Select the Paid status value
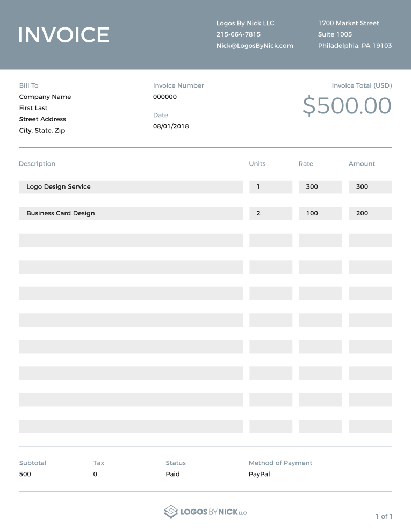This screenshot has width=411, height=532. (172, 474)
